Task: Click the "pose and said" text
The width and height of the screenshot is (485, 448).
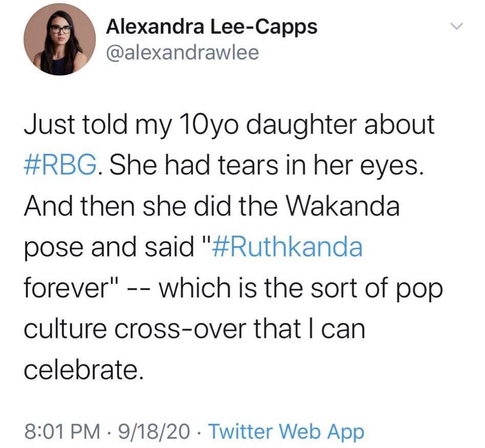Action: pyautogui.click(x=109, y=248)
